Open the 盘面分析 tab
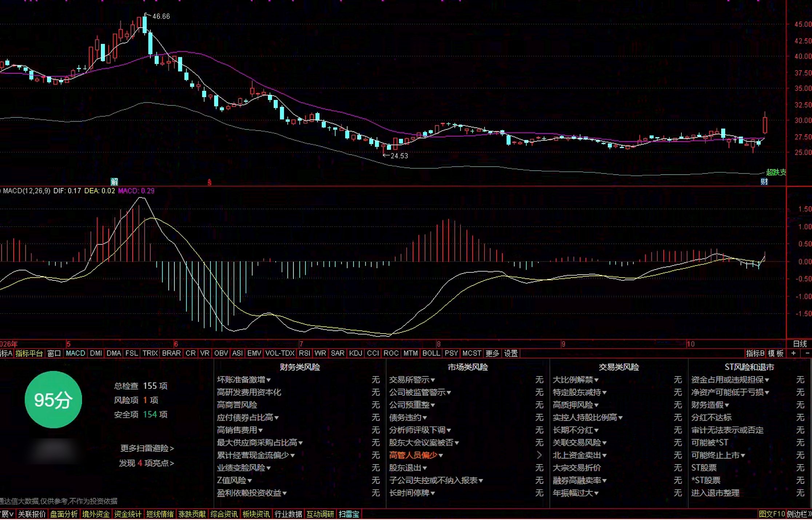 [64, 514]
